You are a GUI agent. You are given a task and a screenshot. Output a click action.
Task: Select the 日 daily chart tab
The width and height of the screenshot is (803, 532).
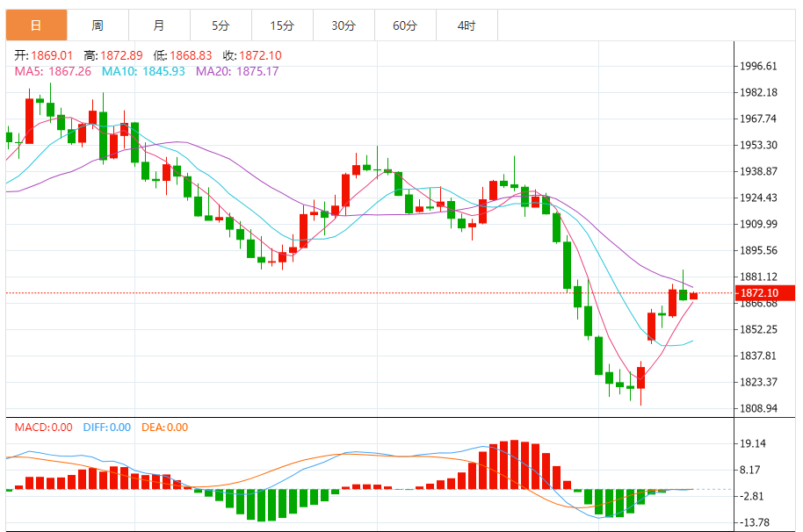(36, 25)
